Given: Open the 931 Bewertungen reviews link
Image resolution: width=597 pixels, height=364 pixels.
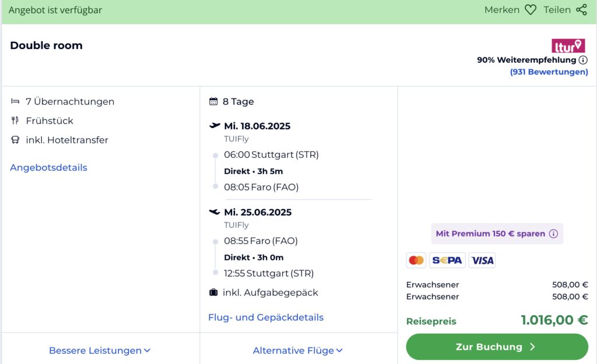Looking at the screenshot, I should click(x=549, y=72).
